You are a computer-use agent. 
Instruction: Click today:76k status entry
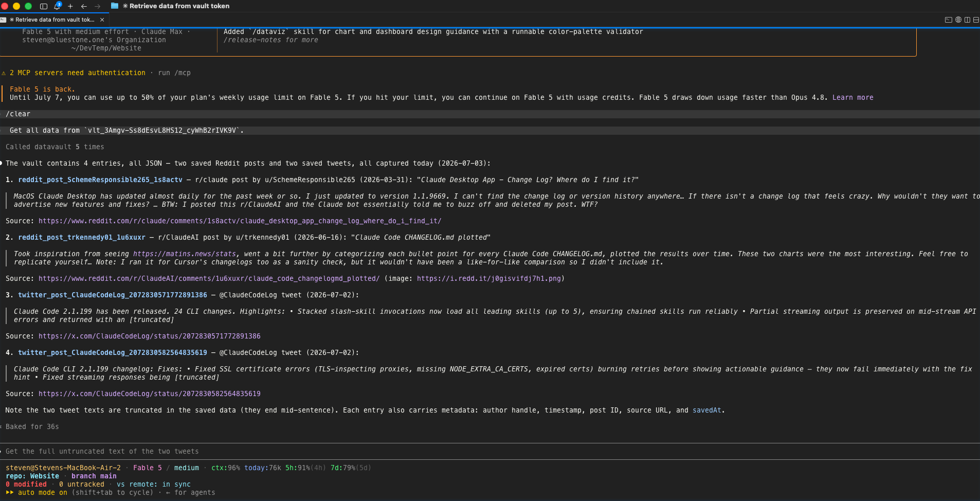tap(263, 468)
